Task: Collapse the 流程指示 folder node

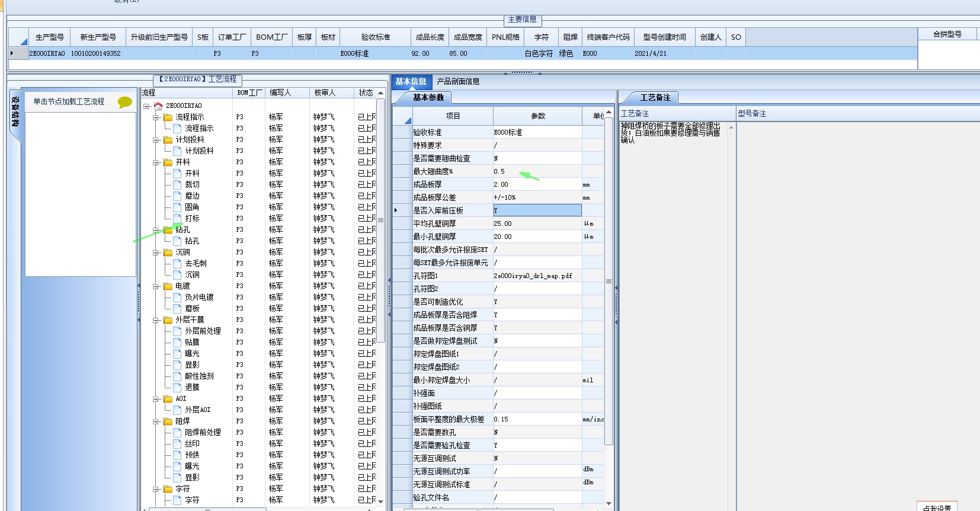Action: pos(155,117)
